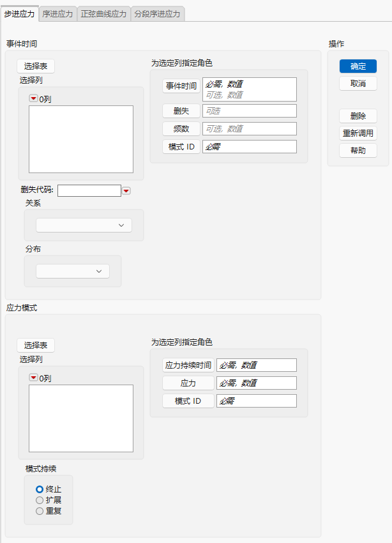
Task: Select the 事件时间 role box showing 必需, 数值
Action: (250, 89)
